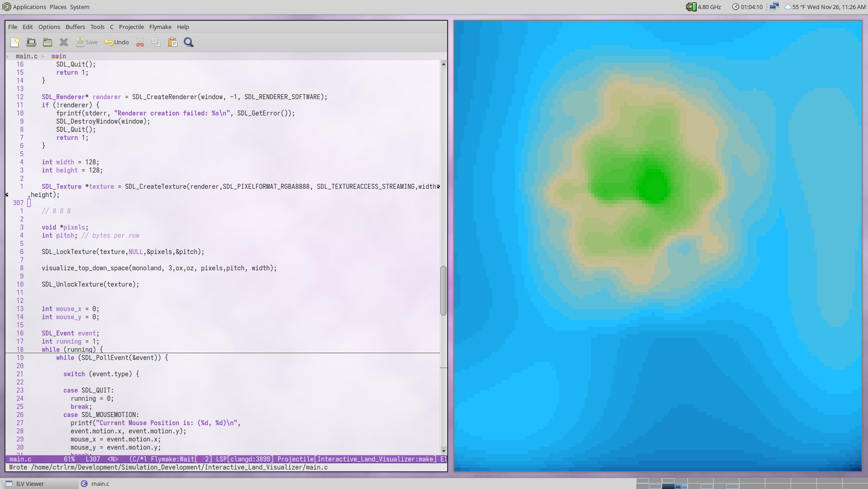Click the SDL_Event event declaration

pyautogui.click(x=71, y=333)
